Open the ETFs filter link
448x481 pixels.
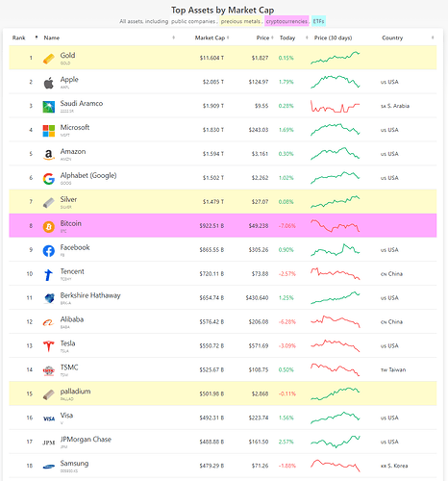point(318,21)
